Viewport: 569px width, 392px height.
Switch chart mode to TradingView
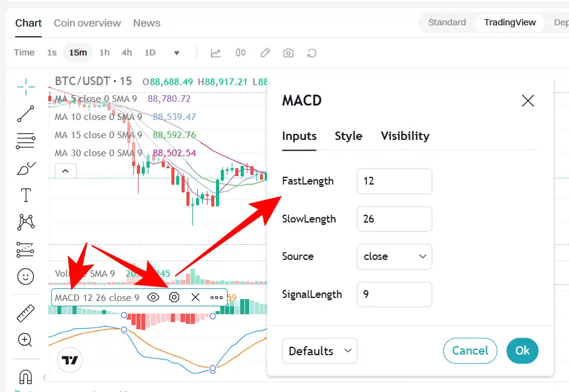[x=510, y=22]
